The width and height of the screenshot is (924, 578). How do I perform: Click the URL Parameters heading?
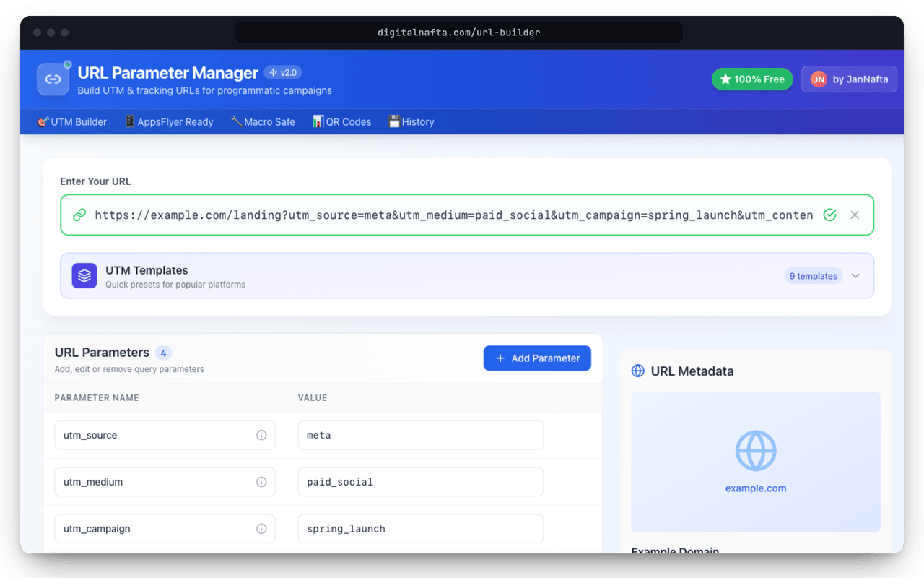pos(102,353)
